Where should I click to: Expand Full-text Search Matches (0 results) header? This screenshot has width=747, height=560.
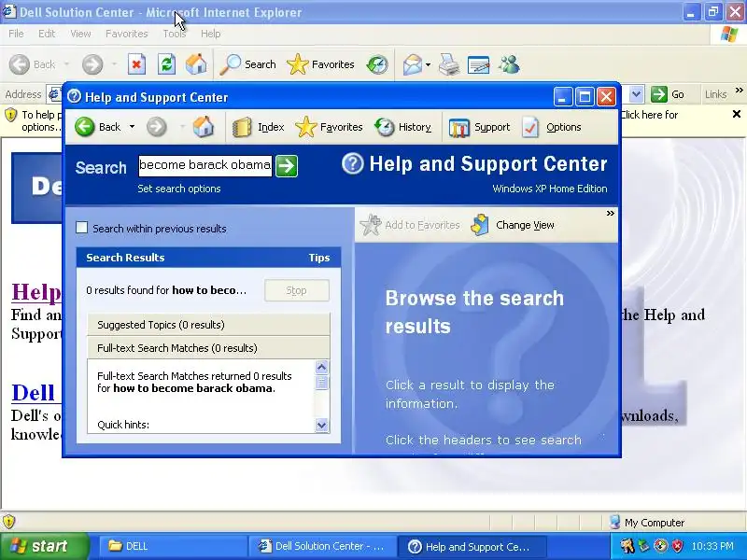208,348
